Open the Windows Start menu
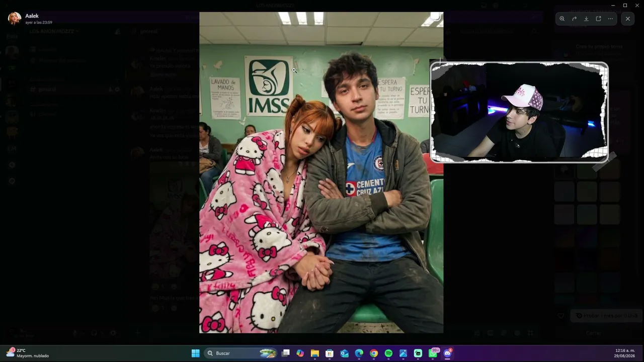644x362 pixels. click(196, 353)
